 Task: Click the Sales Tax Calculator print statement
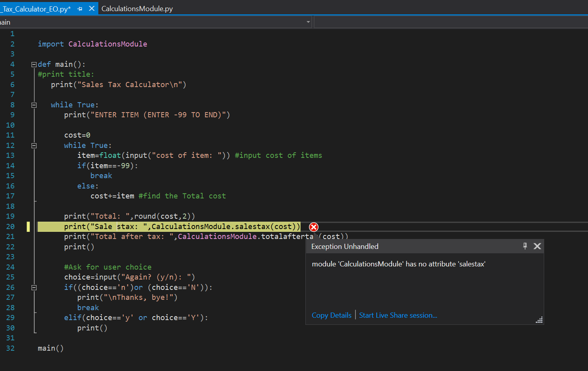tap(119, 85)
